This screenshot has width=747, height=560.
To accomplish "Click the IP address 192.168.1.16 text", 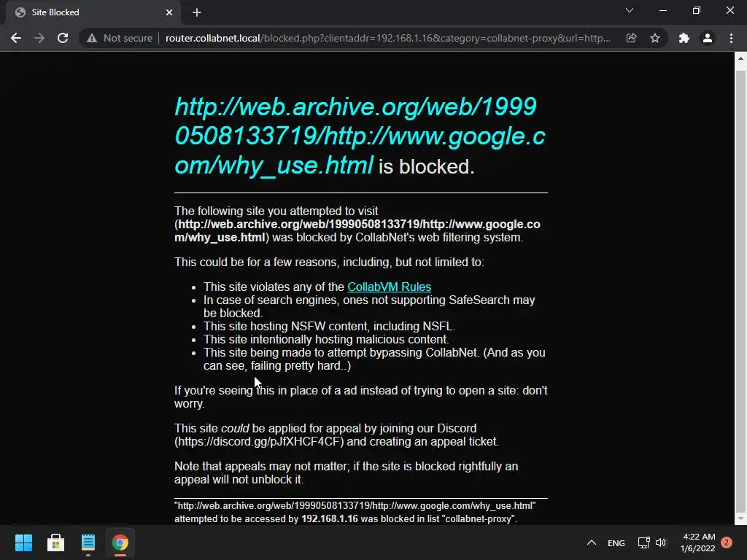I will coord(330,518).
